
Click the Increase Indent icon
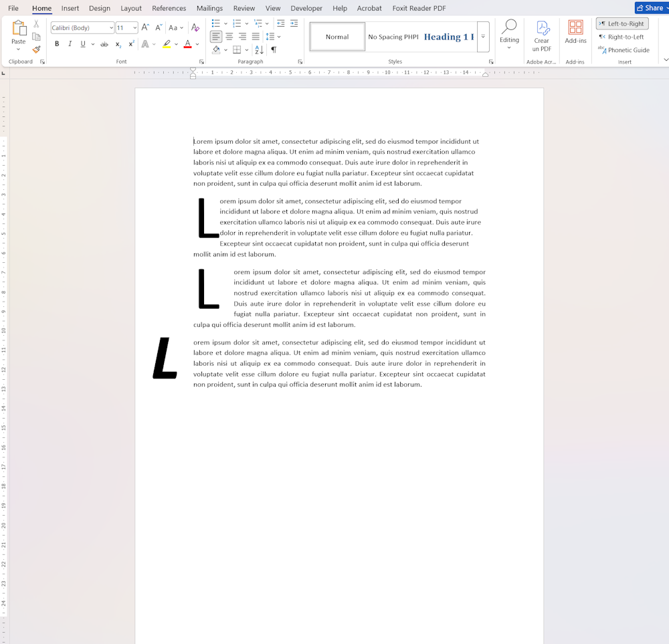coord(294,23)
